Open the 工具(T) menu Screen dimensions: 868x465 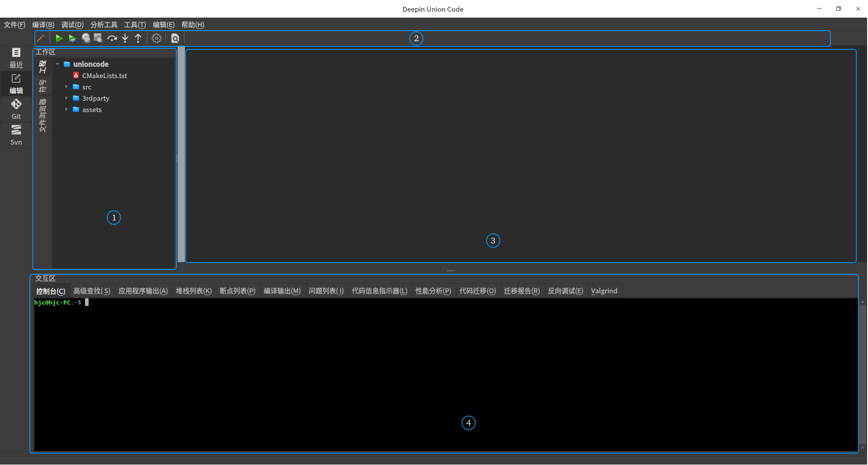pyautogui.click(x=135, y=25)
